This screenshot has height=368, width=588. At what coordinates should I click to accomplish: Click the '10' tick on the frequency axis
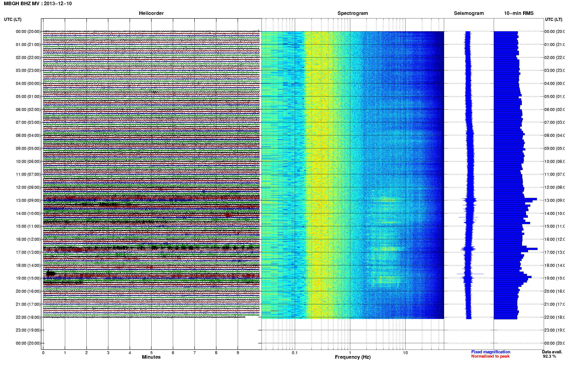pyautogui.click(x=405, y=353)
